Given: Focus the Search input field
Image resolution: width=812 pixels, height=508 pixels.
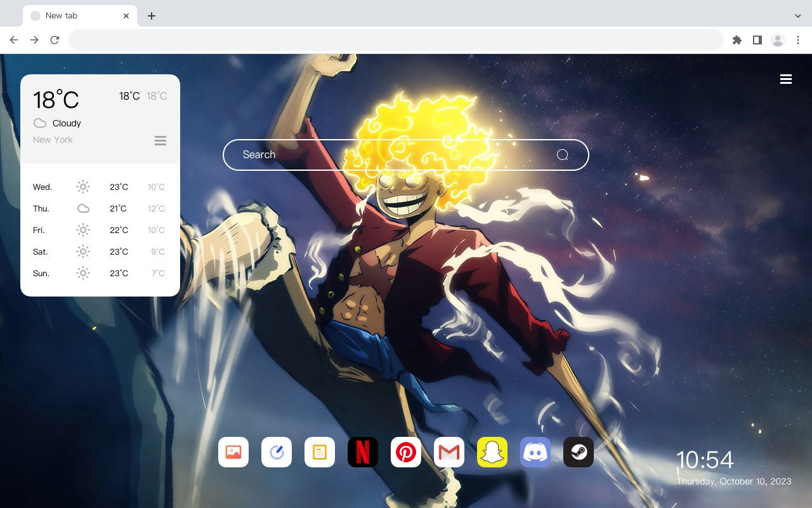Looking at the screenshot, I should [x=406, y=155].
